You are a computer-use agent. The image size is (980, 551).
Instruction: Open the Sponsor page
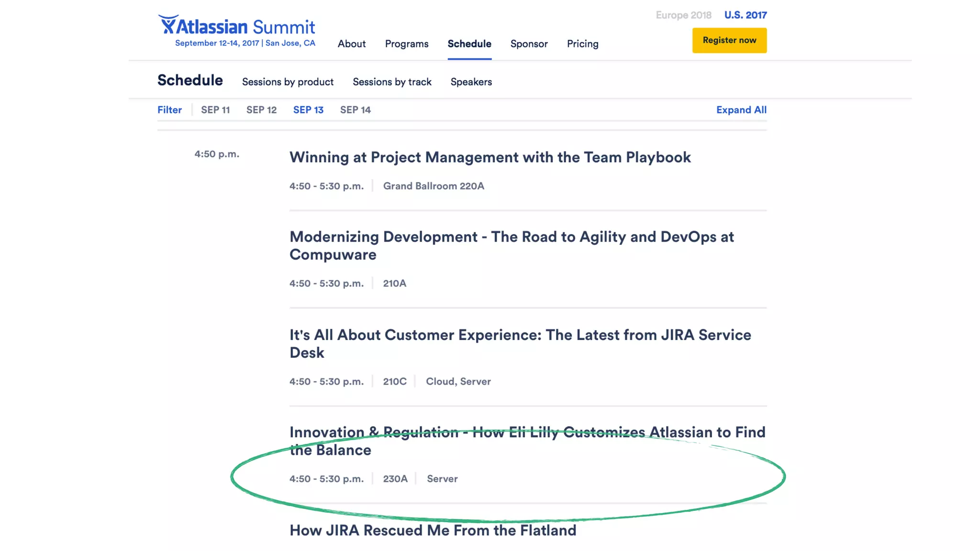point(529,44)
